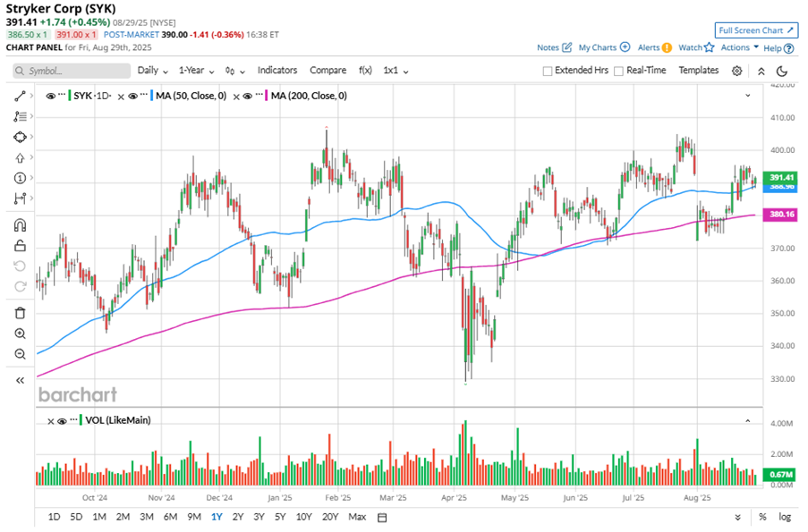Choose the shapes drawing tool
The width and height of the screenshot is (808, 532).
click(20, 137)
